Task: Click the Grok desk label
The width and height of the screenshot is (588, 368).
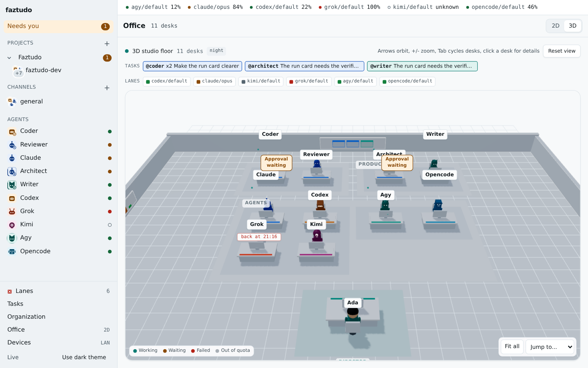Action: [257, 224]
